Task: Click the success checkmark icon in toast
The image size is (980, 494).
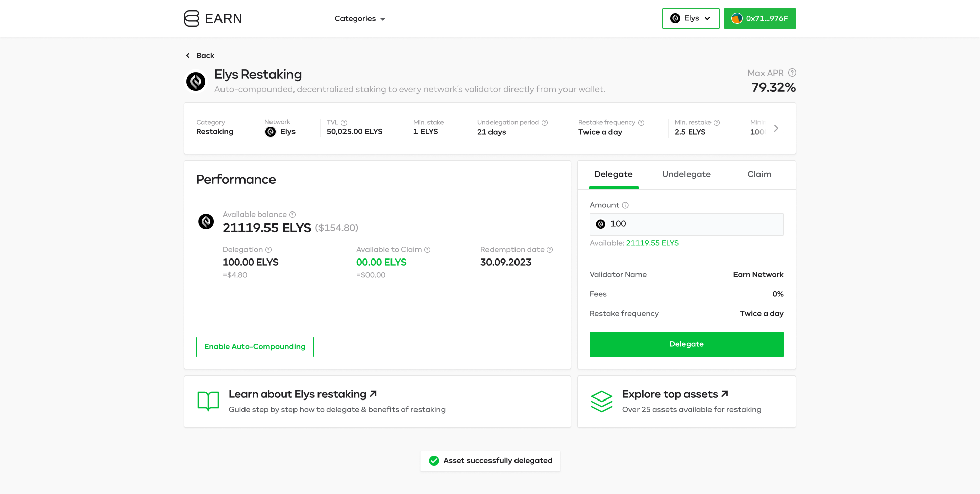Action: tap(434, 461)
